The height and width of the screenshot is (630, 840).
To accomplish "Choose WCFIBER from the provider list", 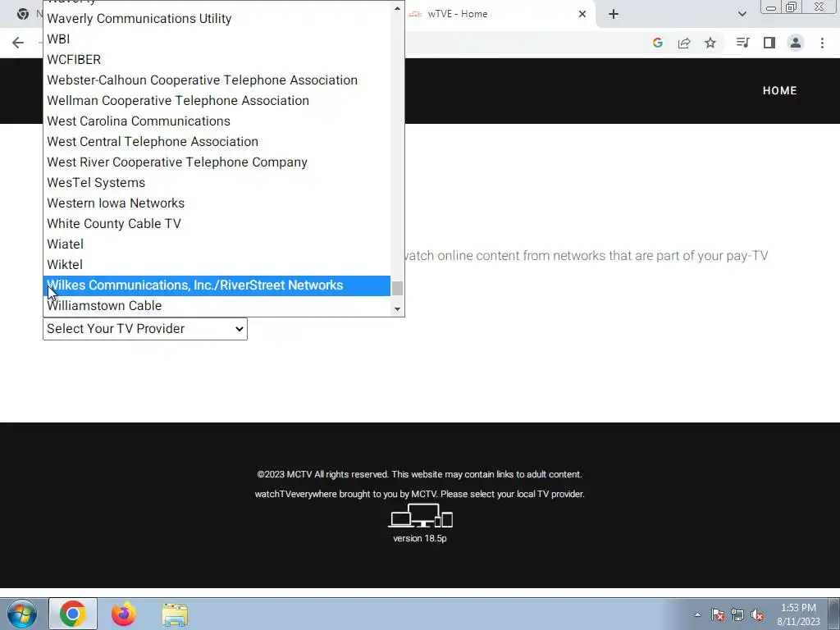I will point(217,59).
